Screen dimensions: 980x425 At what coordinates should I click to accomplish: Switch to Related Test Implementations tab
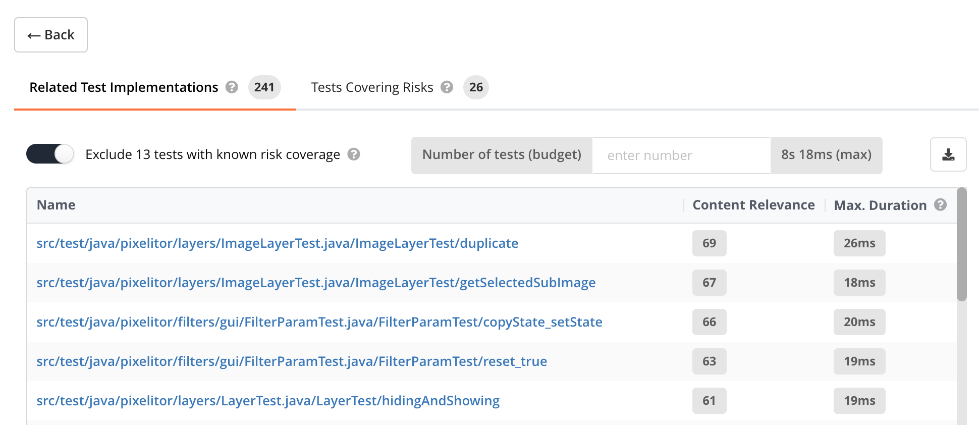pos(155,87)
